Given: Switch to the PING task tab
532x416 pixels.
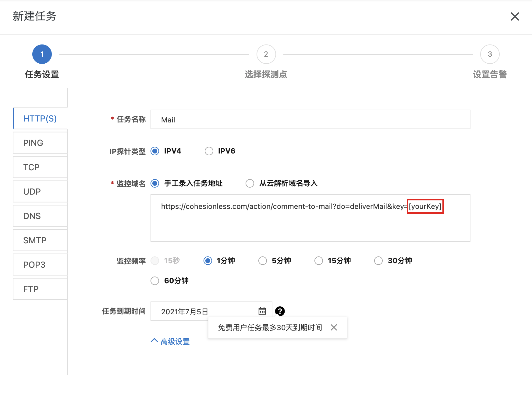Looking at the screenshot, I should tap(40, 143).
